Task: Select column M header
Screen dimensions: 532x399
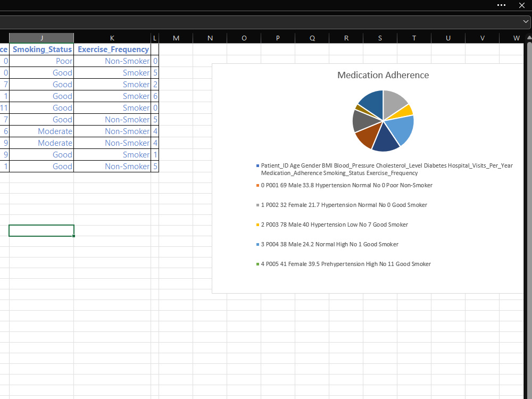Action: tap(176, 38)
